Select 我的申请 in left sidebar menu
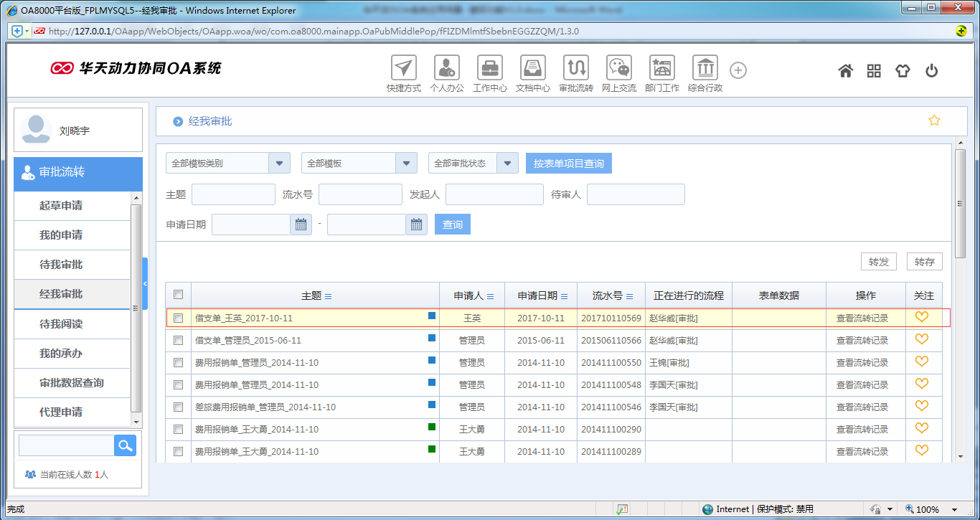The width and height of the screenshot is (980, 520). click(x=61, y=235)
